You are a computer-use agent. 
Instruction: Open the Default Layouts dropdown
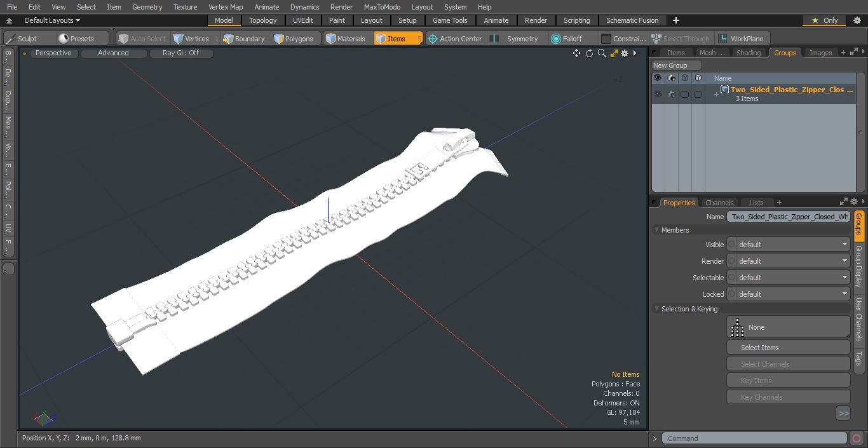tap(52, 20)
